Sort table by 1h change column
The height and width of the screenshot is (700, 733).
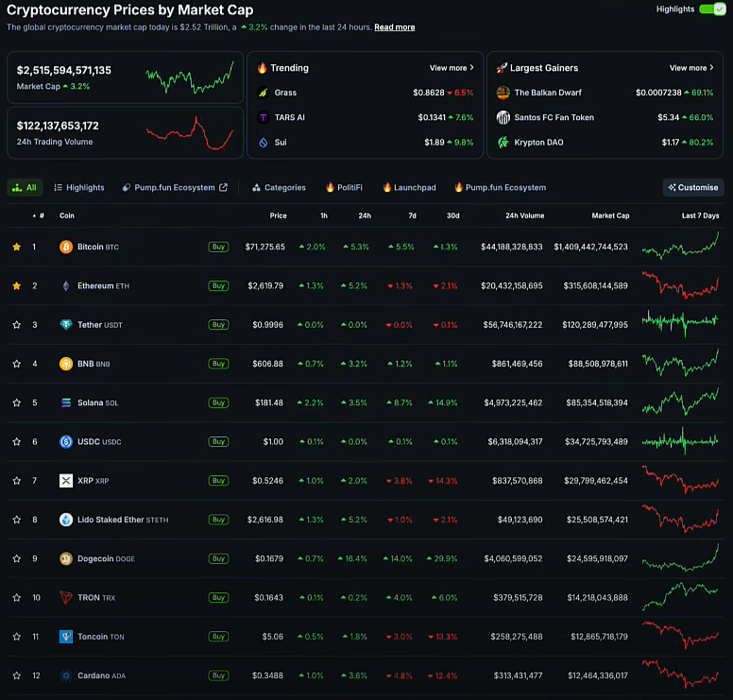323,215
